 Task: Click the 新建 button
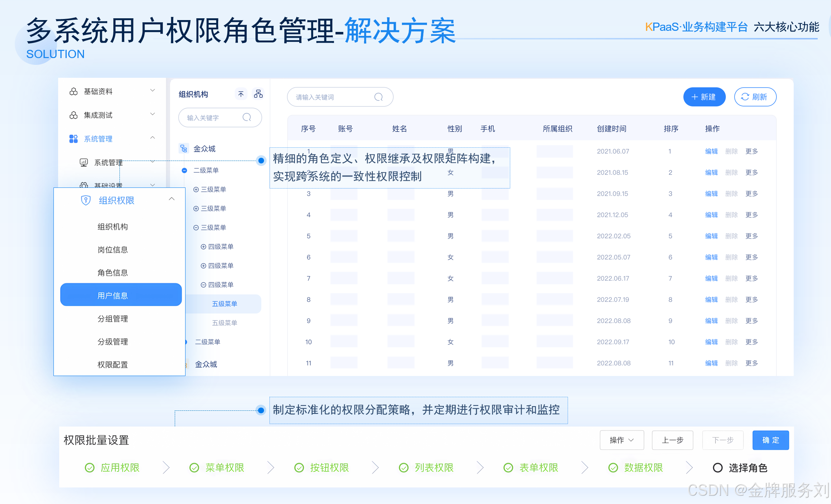pyautogui.click(x=704, y=97)
